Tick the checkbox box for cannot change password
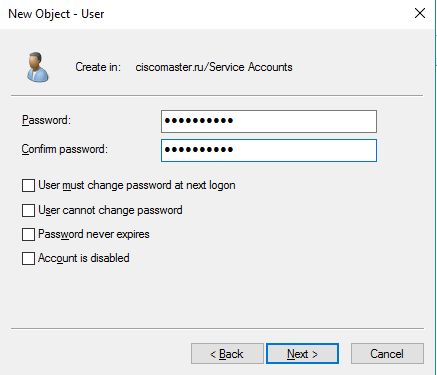The width and height of the screenshot is (437, 375). [28, 211]
